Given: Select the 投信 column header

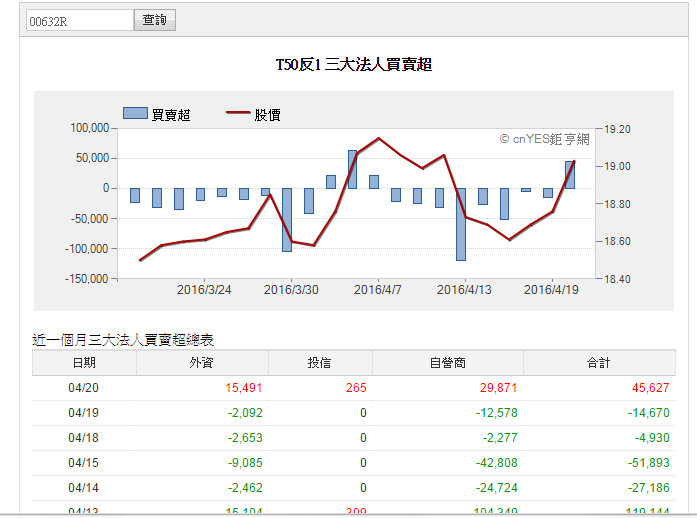Looking at the screenshot, I should 320,363.
